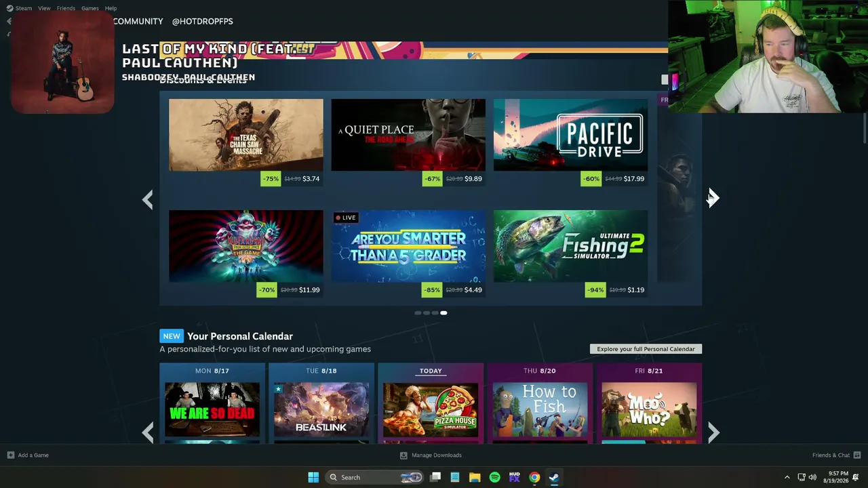Select the fourth carousel page dot
868x488 pixels.
(443, 313)
